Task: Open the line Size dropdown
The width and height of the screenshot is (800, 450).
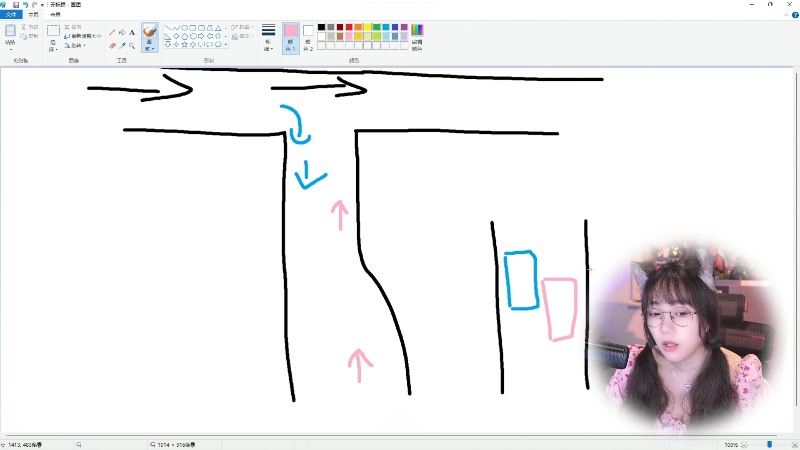Action: pyautogui.click(x=268, y=37)
